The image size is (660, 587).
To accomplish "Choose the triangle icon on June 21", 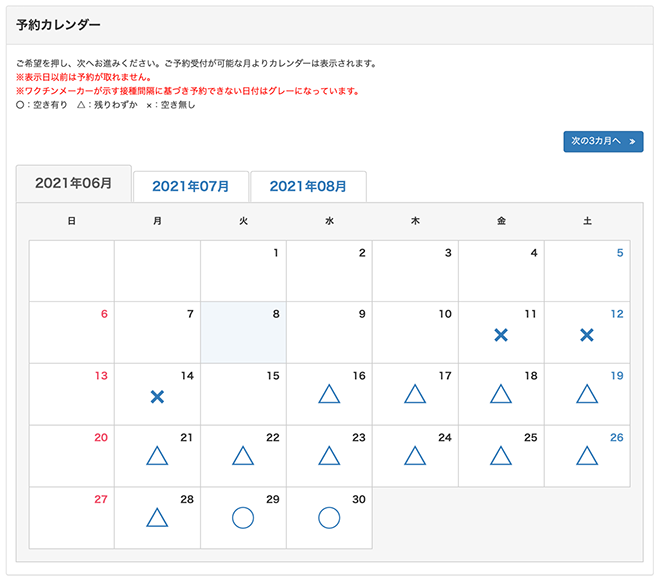I will pos(156,456).
